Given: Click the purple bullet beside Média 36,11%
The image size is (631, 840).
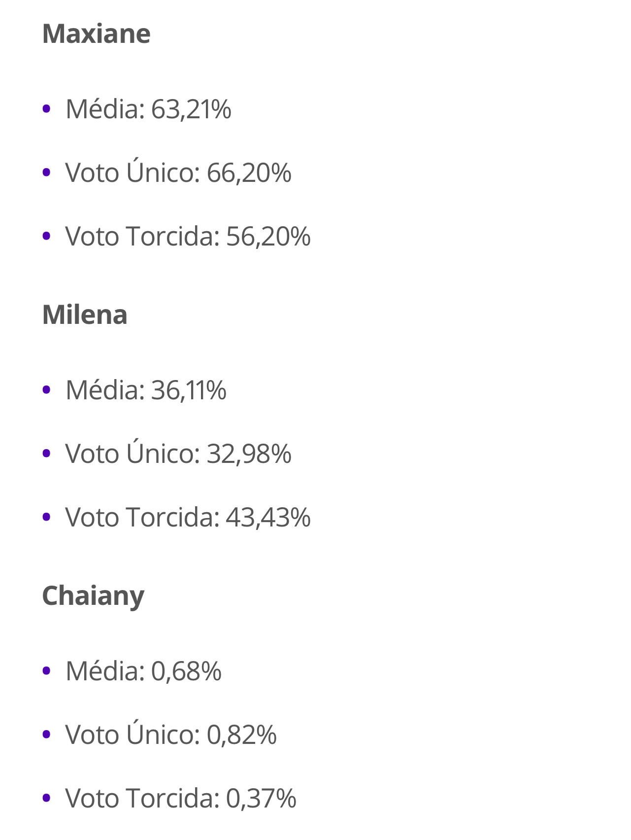Looking at the screenshot, I should point(47,390).
